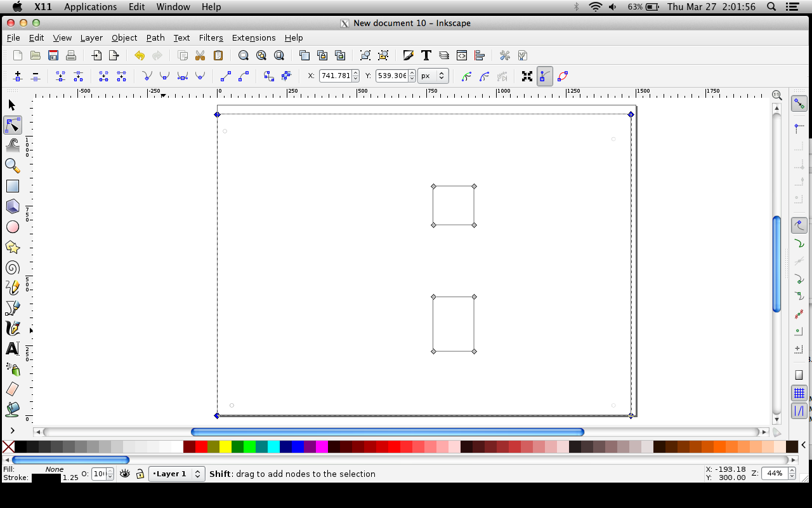Toggle current layer lock icon
The height and width of the screenshot is (508, 812).
[140, 474]
